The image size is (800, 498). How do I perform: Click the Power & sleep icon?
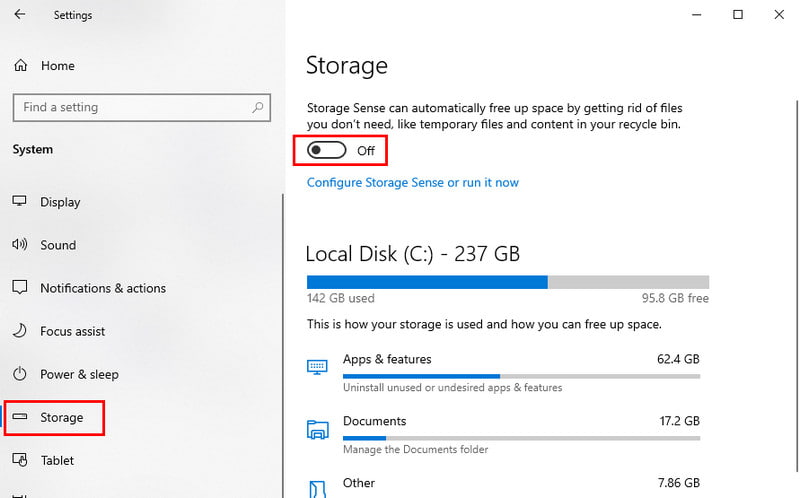click(x=19, y=374)
